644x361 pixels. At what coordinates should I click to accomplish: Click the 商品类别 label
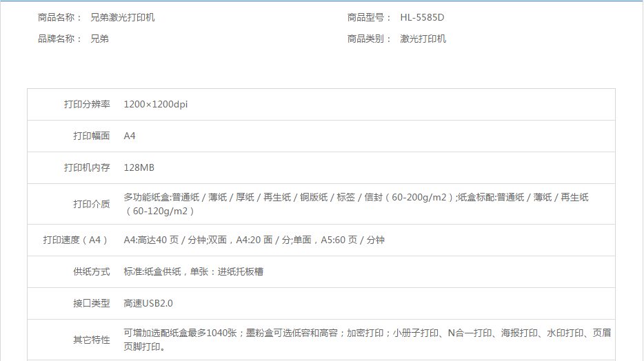click(369, 39)
